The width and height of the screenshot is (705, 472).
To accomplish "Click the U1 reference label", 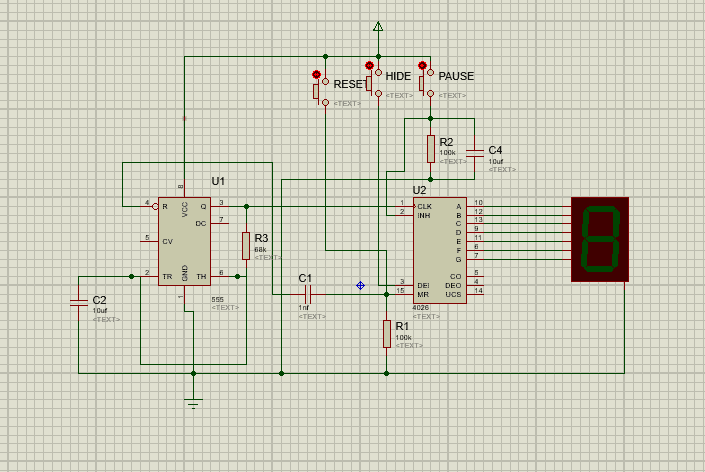I will pos(218,181).
